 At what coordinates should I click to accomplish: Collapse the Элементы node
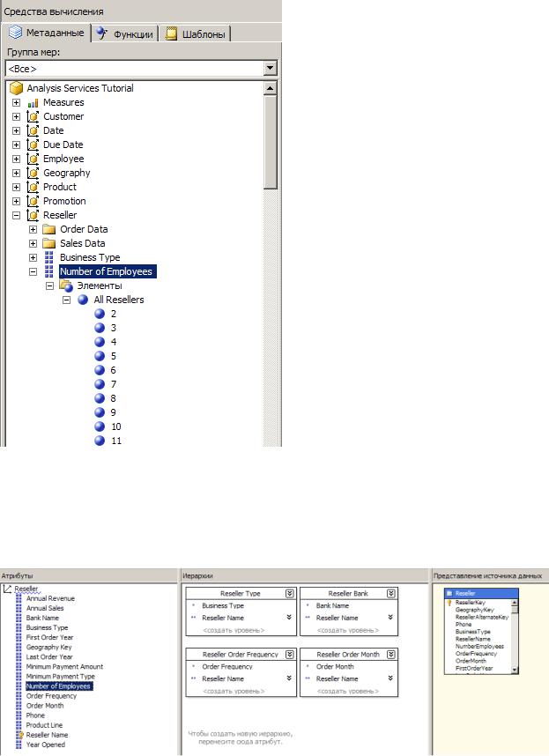pos(49,285)
